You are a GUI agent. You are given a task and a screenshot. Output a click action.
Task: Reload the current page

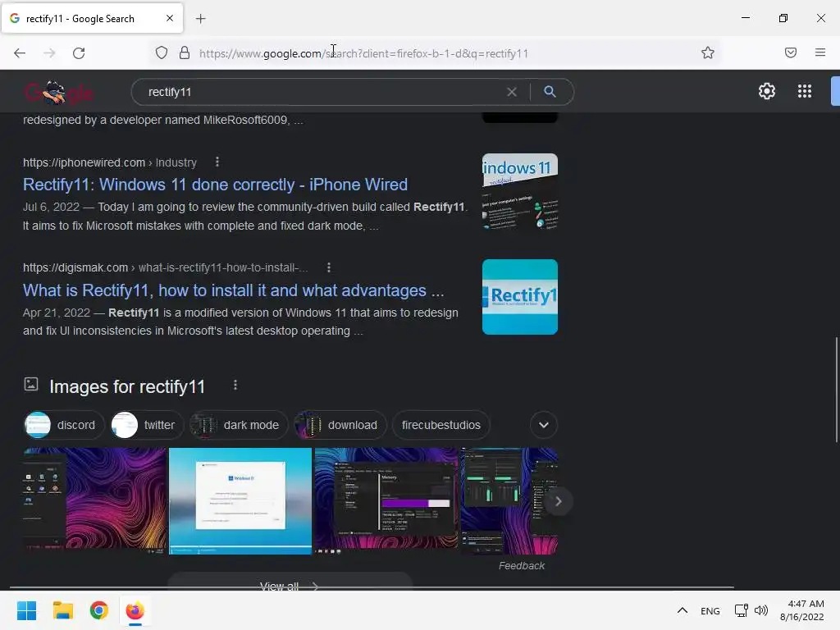click(x=79, y=53)
